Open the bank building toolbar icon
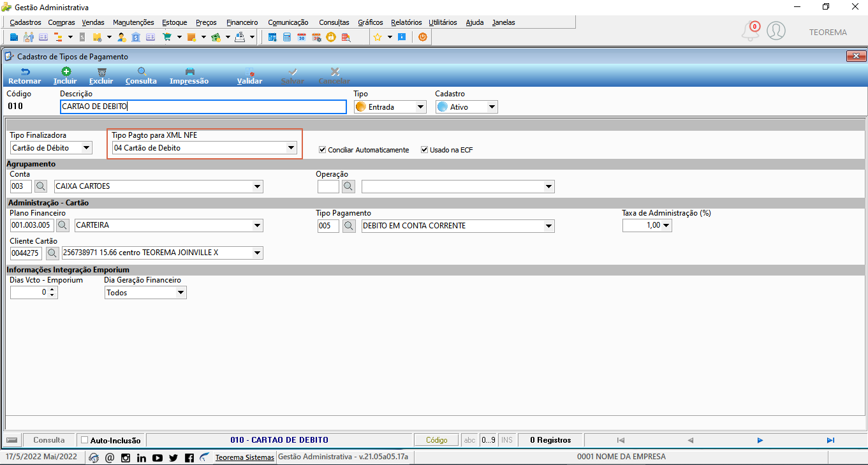The image size is (868, 465). tap(136, 37)
